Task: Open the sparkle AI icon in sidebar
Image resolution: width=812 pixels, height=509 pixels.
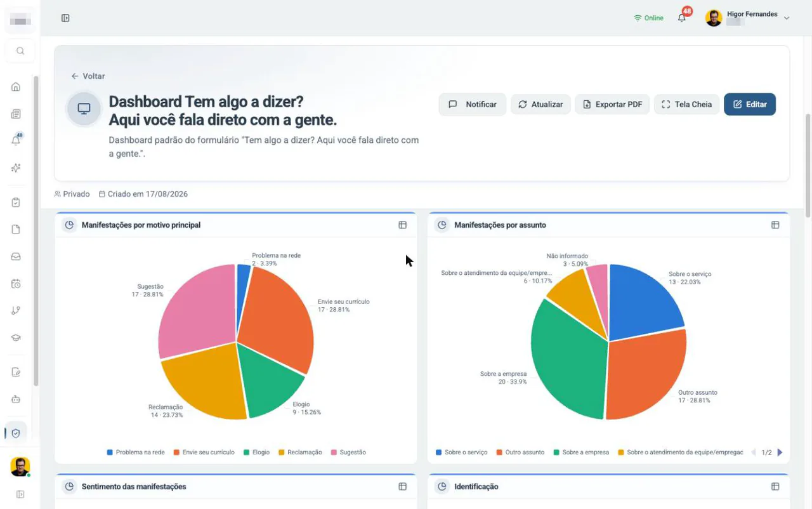Action: point(16,168)
